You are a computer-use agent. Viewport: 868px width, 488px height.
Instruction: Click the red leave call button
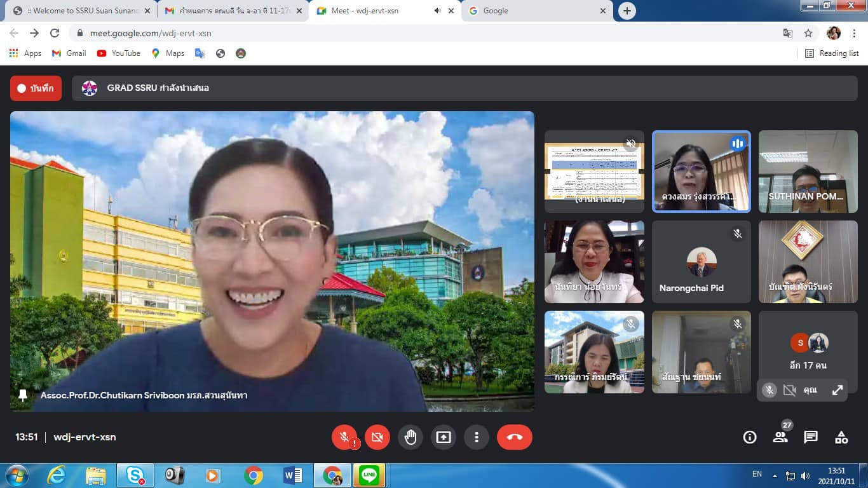pyautogui.click(x=514, y=437)
